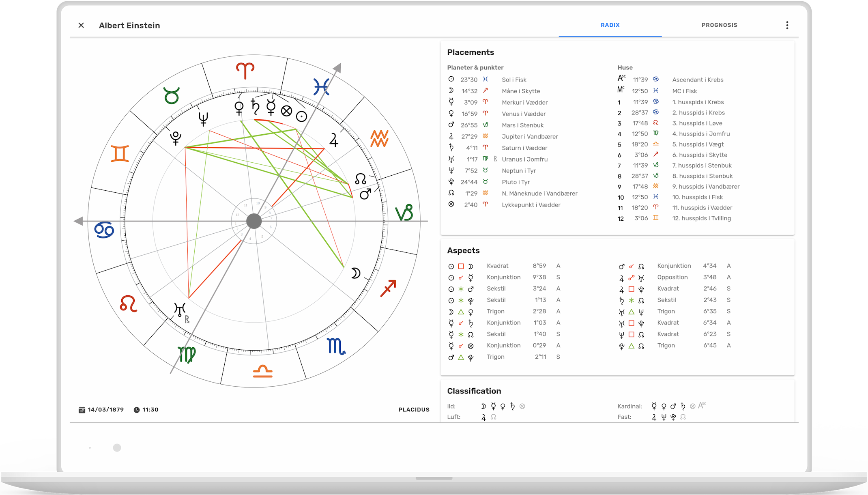This screenshot has width=868, height=495.
Task: Select the Aquarius glyph on the zodiac wheel
Action: (x=379, y=139)
